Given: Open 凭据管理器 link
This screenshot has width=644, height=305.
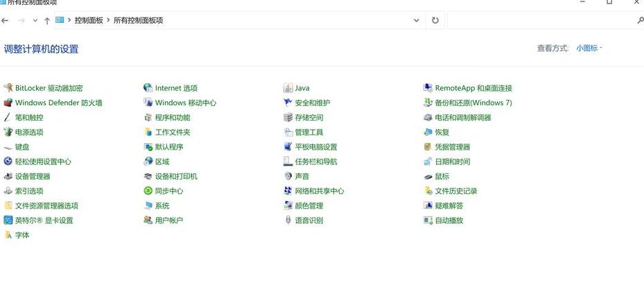Looking at the screenshot, I should (453, 147).
